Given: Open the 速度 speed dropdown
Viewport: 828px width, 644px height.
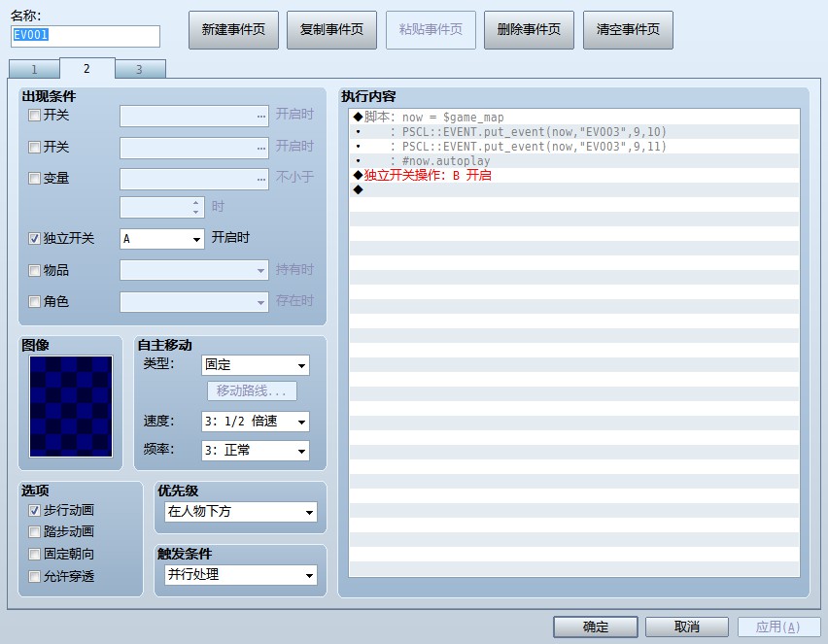Looking at the screenshot, I should coord(255,422).
